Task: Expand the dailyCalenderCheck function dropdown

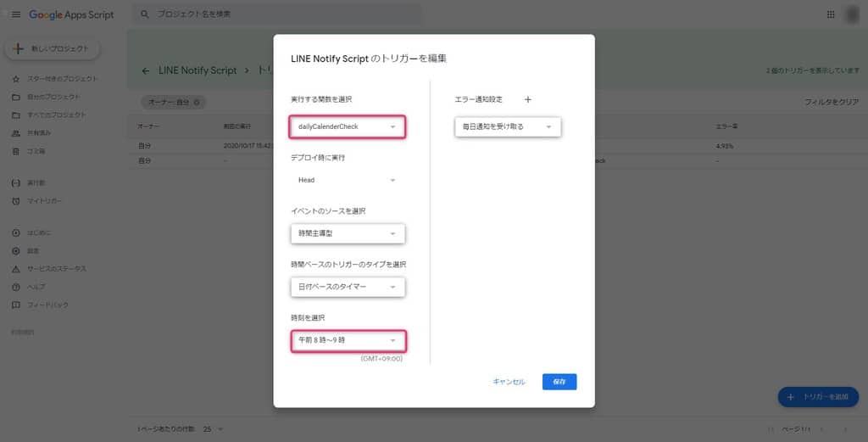Action: 348,127
